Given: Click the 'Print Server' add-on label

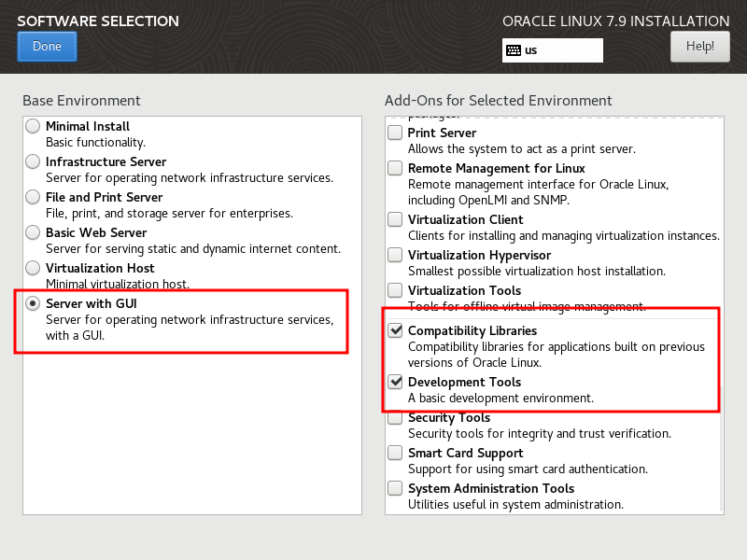Looking at the screenshot, I should click(x=442, y=133).
